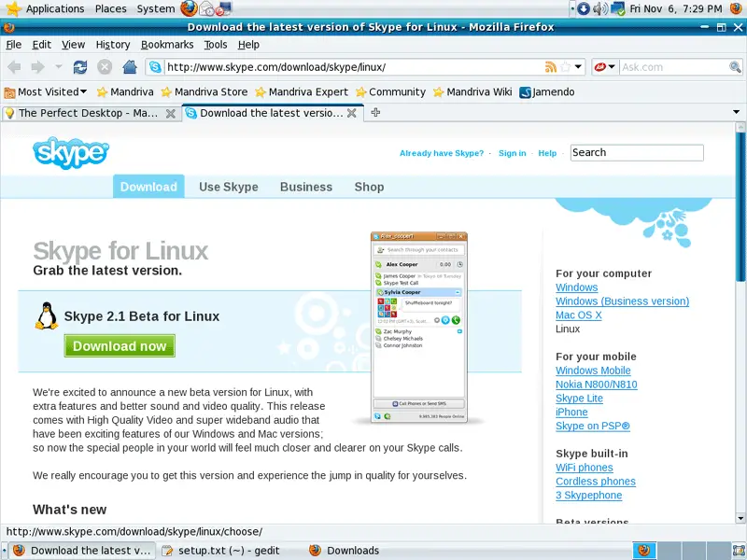Select the Business navigation tab
Image resolution: width=747 pixels, height=560 pixels.
[306, 187]
